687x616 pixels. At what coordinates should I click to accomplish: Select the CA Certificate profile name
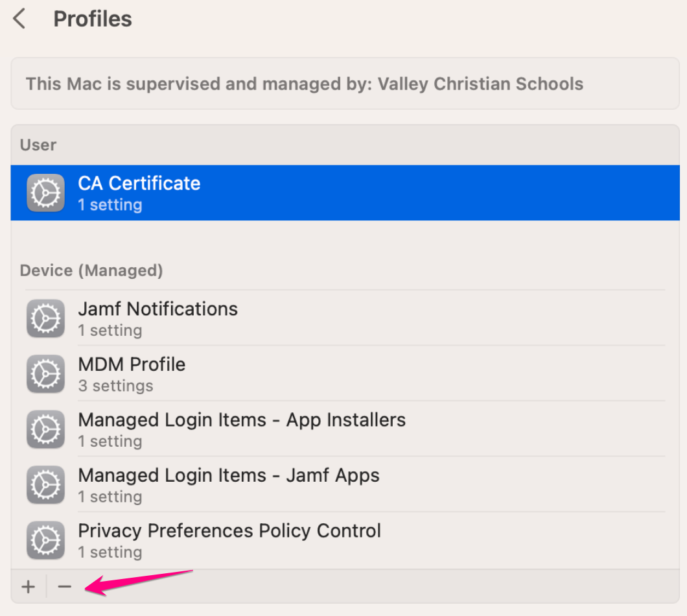(139, 184)
